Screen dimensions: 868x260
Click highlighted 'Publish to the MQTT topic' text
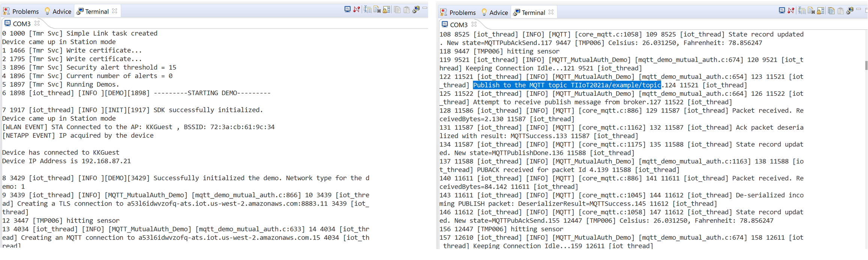click(567, 85)
